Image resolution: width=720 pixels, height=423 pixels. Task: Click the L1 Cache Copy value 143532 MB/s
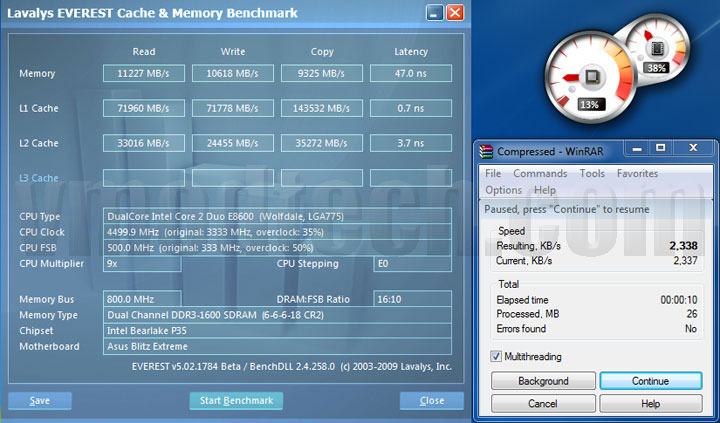(322, 108)
